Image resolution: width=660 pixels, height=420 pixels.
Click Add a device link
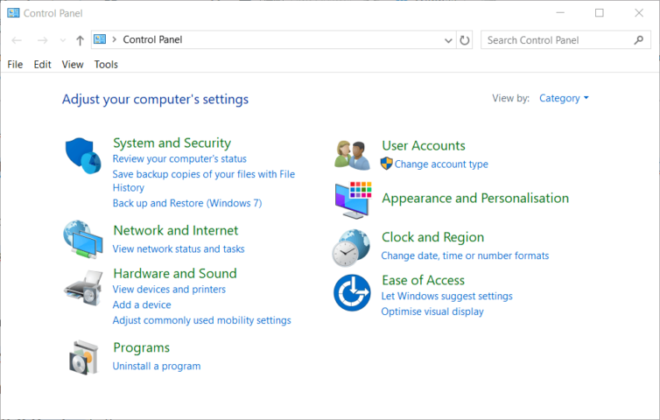[x=142, y=305]
